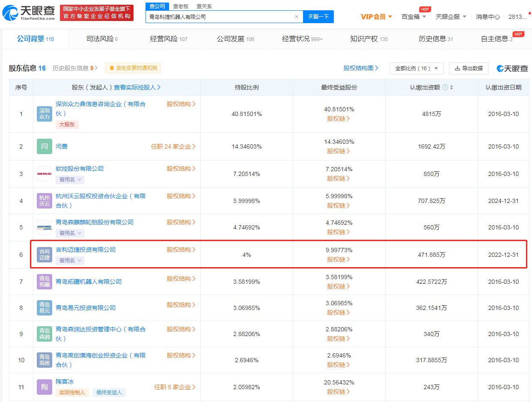Show the help tip for 认缴出资额

click(x=445, y=87)
